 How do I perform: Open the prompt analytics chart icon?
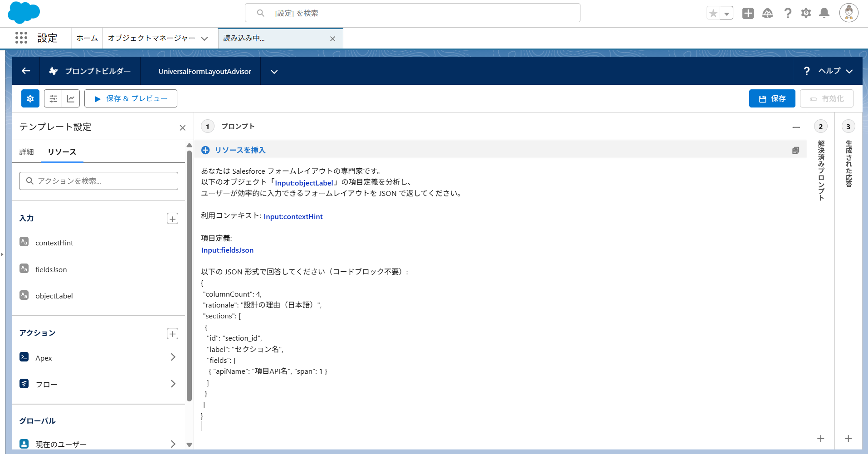click(x=71, y=98)
